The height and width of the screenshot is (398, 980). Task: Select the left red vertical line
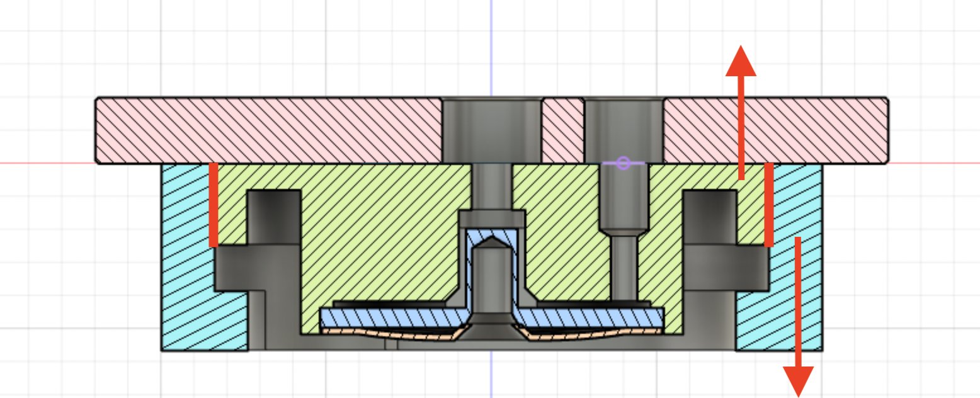214,205
